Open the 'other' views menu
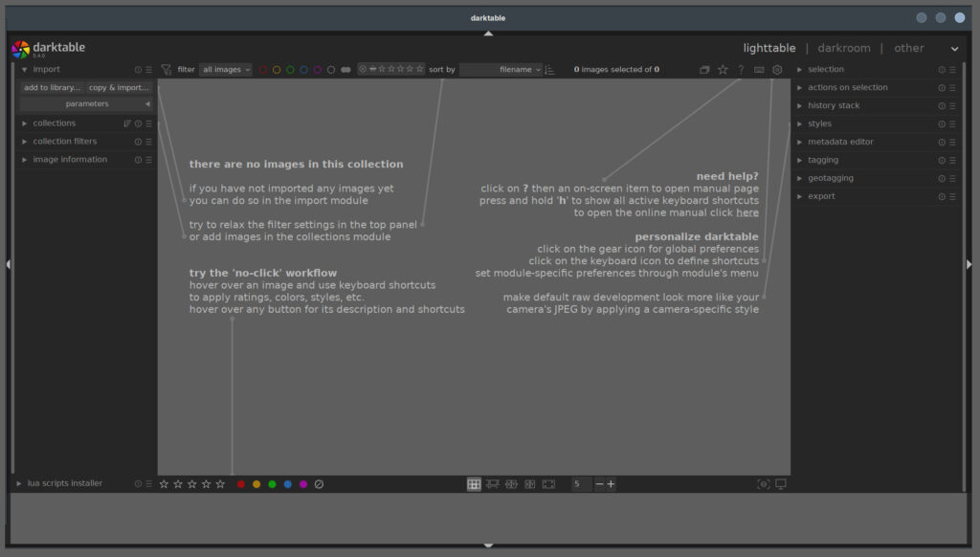 [x=953, y=49]
